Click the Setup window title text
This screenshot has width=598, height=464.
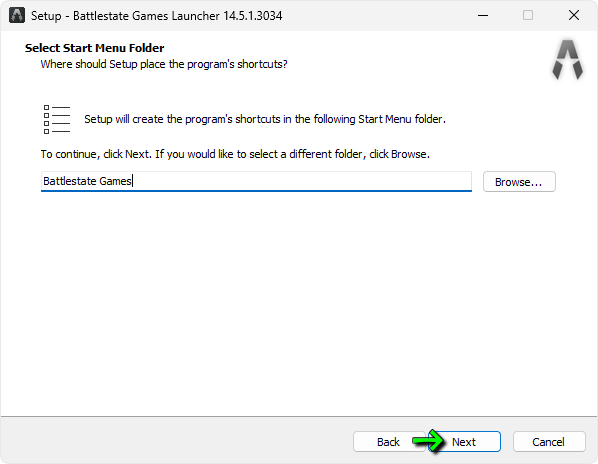point(156,16)
